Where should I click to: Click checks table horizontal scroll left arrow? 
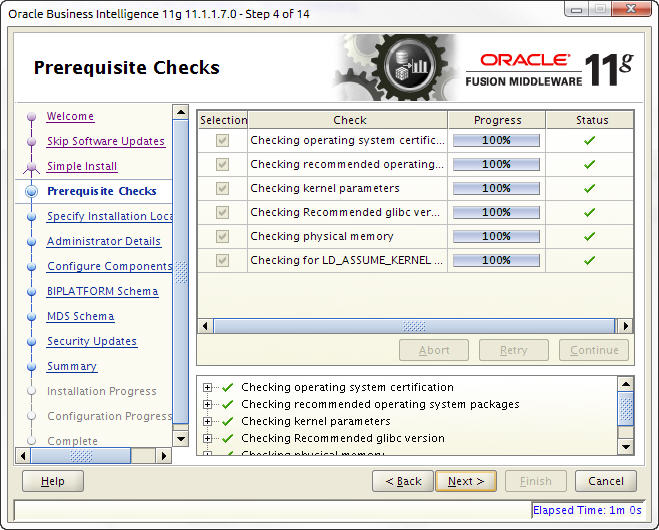(x=206, y=326)
